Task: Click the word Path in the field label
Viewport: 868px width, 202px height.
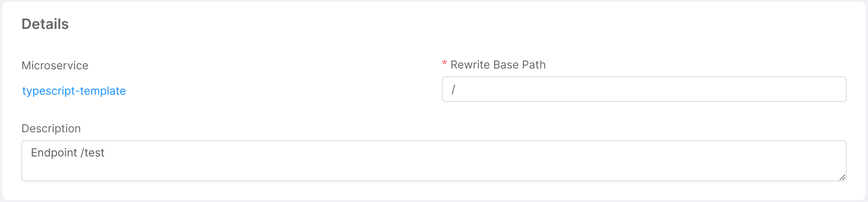Action: click(534, 65)
